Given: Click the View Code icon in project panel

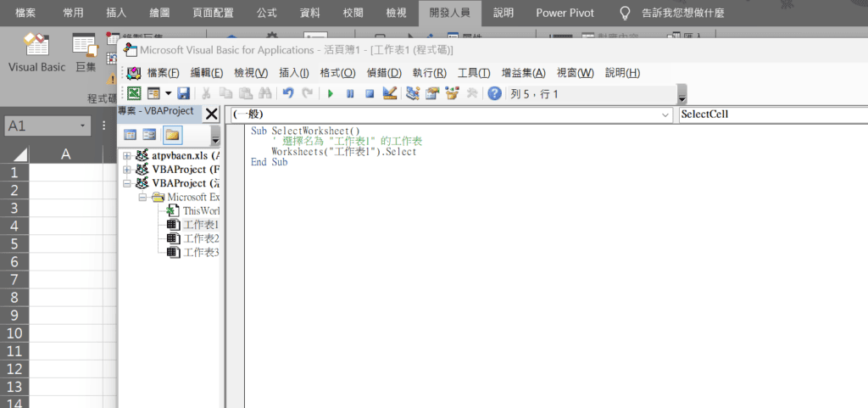Looking at the screenshot, I should (x=130, y=135).
